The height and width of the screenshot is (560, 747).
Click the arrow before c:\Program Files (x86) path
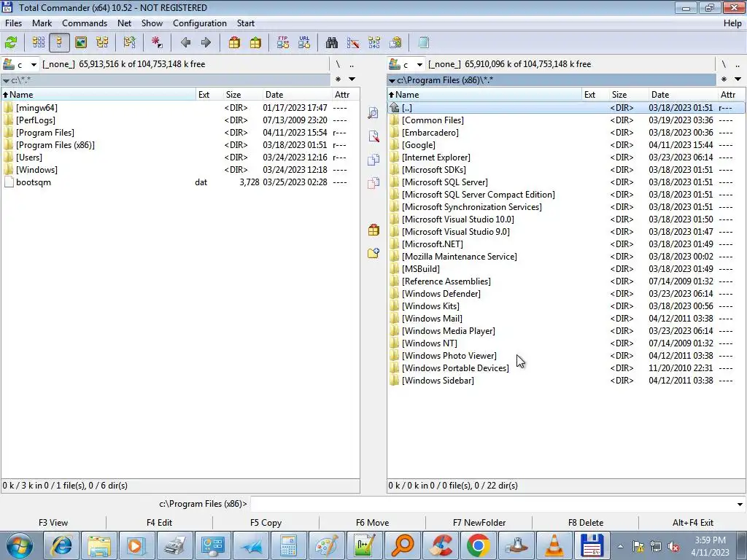pos(392,80)
